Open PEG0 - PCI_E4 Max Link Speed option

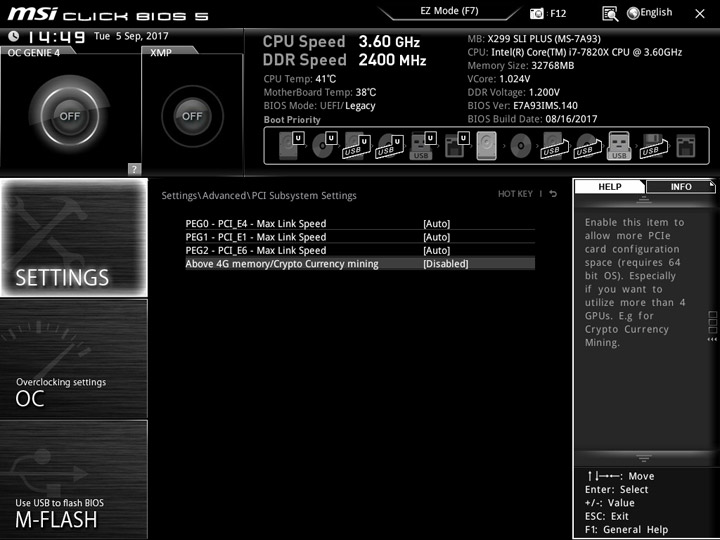(x=360, y=224)
